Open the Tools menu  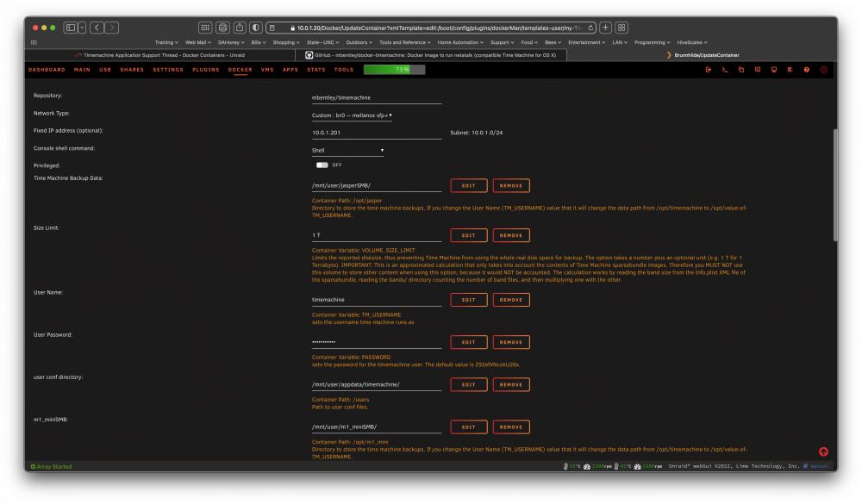[x=344, y=70]
